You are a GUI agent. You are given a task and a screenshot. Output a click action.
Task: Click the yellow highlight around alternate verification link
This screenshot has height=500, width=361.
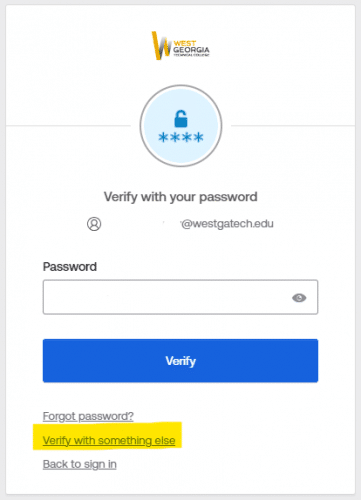(x=107, y=436)
